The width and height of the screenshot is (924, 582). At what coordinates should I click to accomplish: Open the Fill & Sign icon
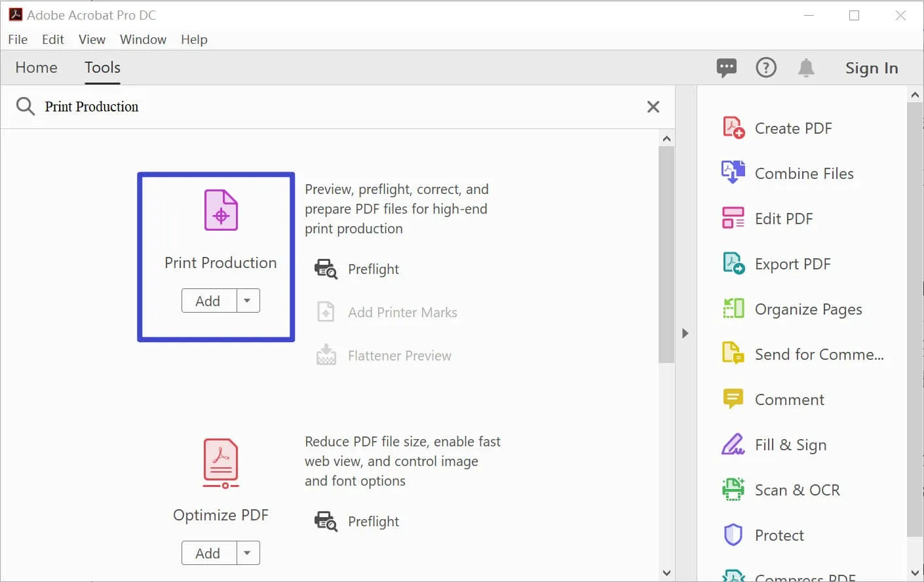[733, 444]
